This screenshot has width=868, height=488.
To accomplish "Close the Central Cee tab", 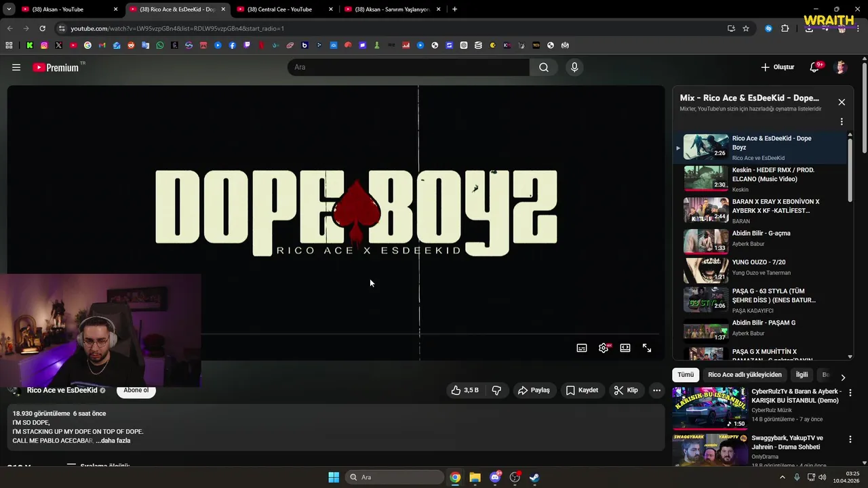I will [x=331, y=9].
